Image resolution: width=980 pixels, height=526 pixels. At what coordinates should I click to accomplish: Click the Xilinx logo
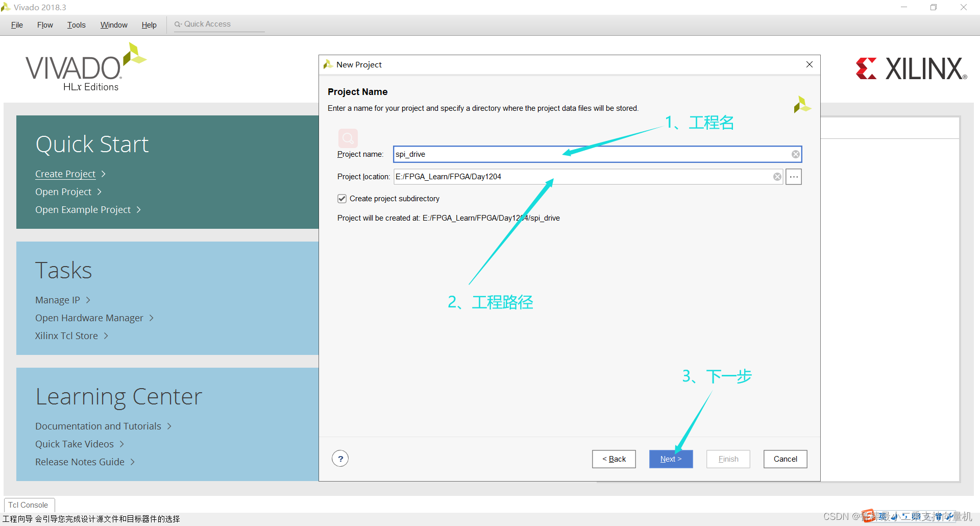pyautogui.click(x=911, y=68)
